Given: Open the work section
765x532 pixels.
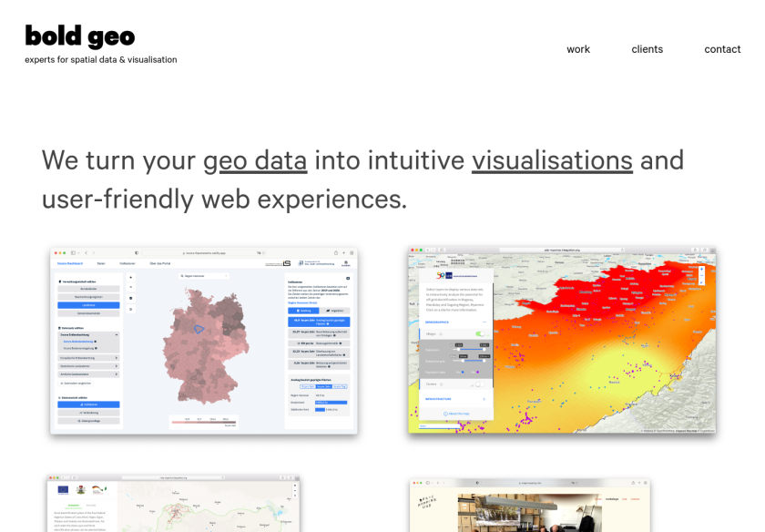Looking at the screenshot, I should (578, 49).
